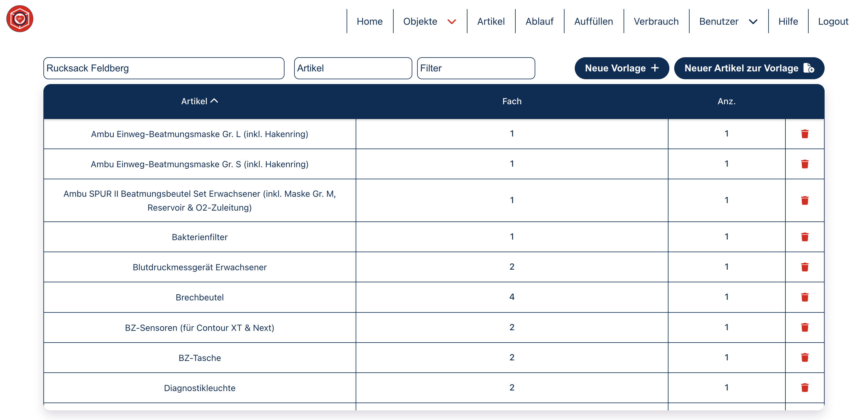Screen dimensions: 868x420
Task: Delete the BZ-Sensoren row
Action: tap(804, 328)
